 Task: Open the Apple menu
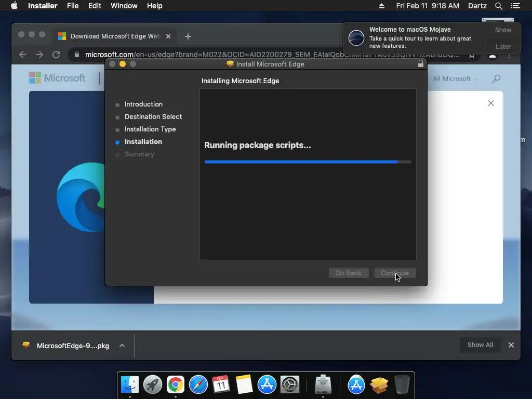pos(14,6)
